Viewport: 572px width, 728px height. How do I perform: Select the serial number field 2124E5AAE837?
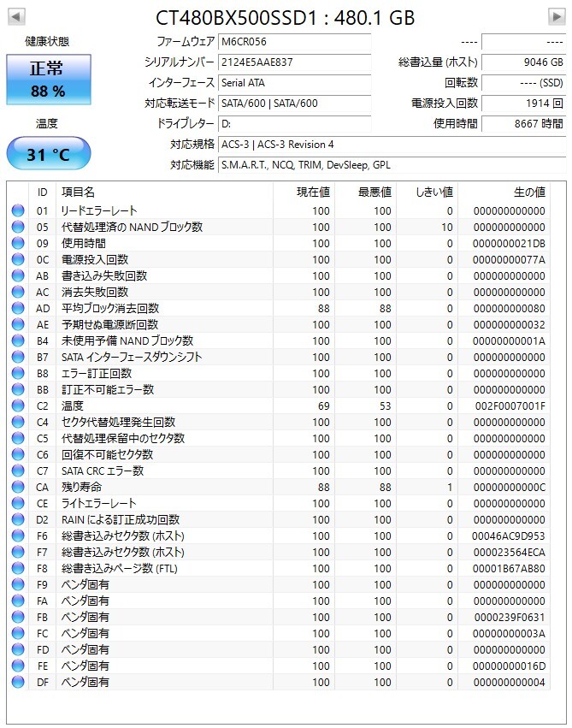pos(295,62)
